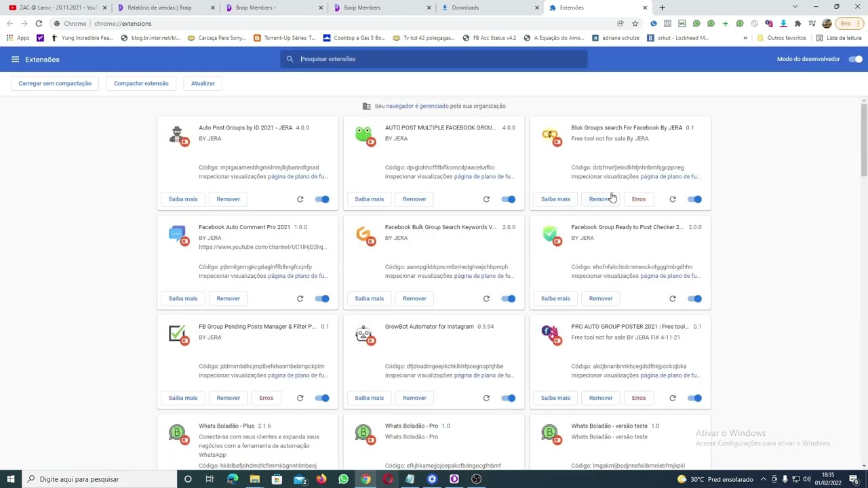Open the extensions hamburger main menu

click(x=15, y=59)
